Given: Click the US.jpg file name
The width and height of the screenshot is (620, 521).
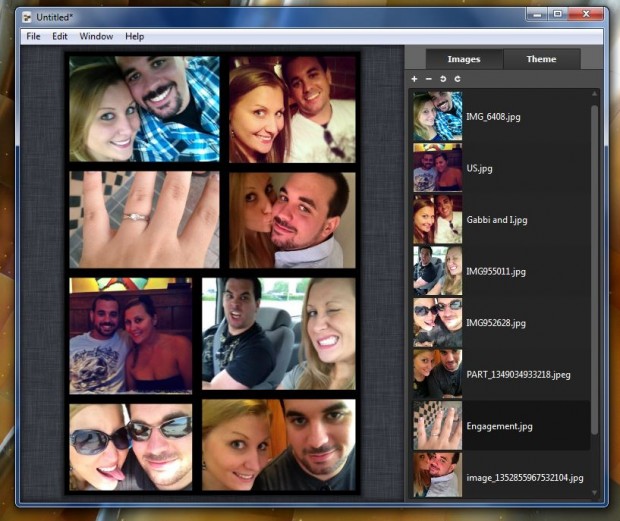Looking at the screenshot, I should tap(479, 168).
